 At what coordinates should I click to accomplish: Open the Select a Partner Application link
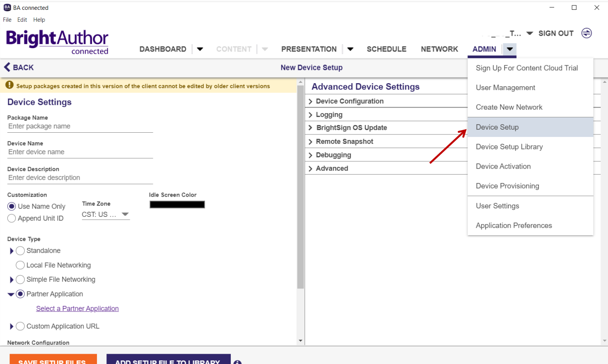click(77, 309)
